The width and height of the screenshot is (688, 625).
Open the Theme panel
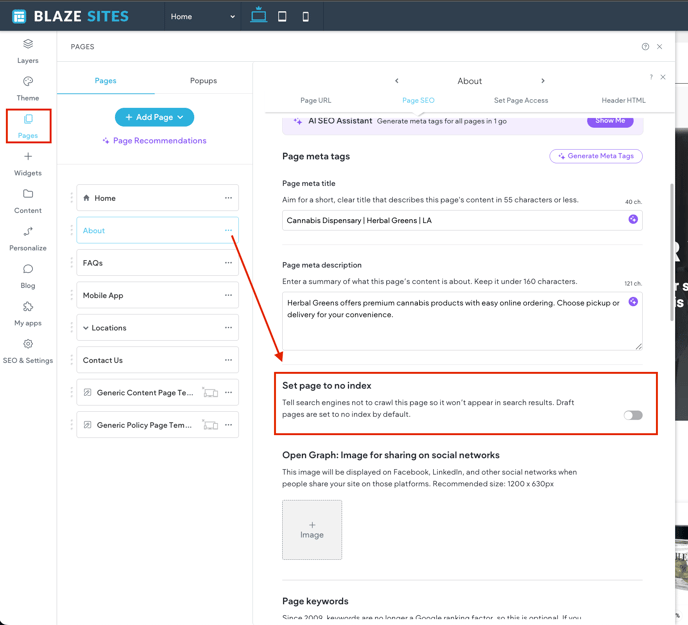pos(28,88)
